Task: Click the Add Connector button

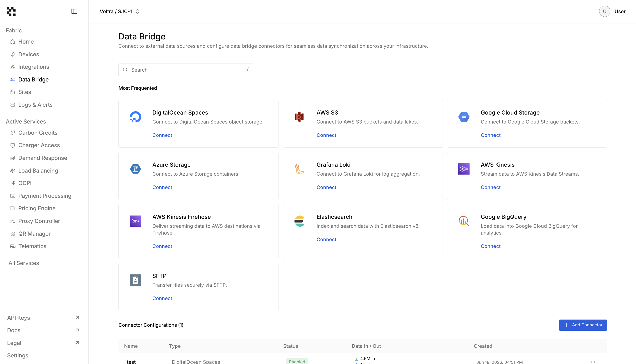Action: (x=583, y=325)
